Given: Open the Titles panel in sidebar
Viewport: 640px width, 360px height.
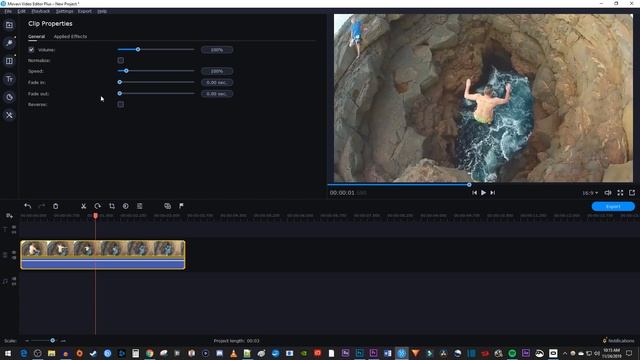Looking at the screenshot, I should click(9, 79).
